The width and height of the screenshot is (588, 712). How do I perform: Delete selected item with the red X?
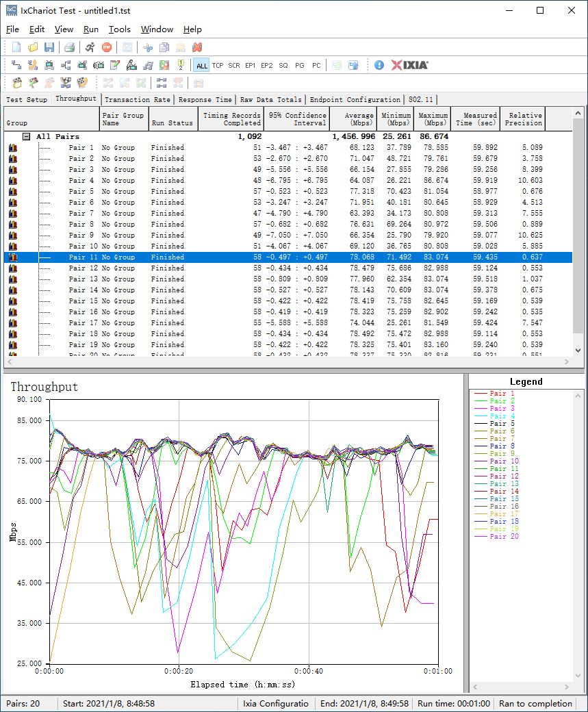coord(197,47)
